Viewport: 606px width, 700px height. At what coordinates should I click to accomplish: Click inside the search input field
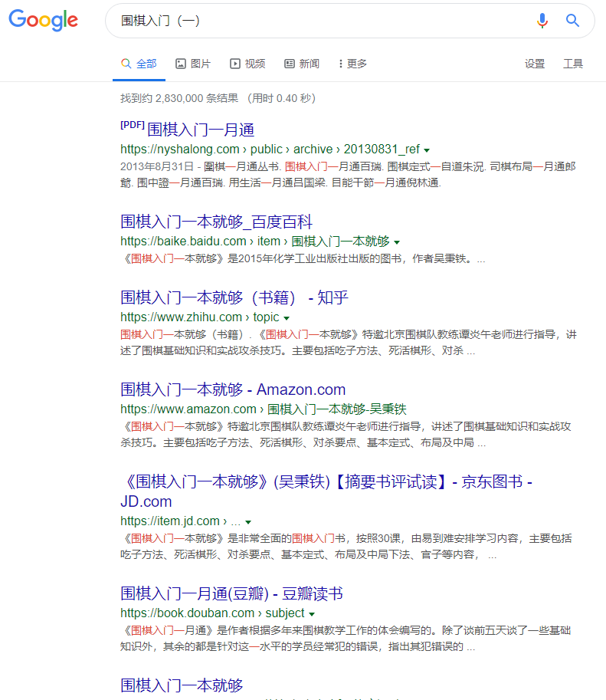[x=322, y=21]
